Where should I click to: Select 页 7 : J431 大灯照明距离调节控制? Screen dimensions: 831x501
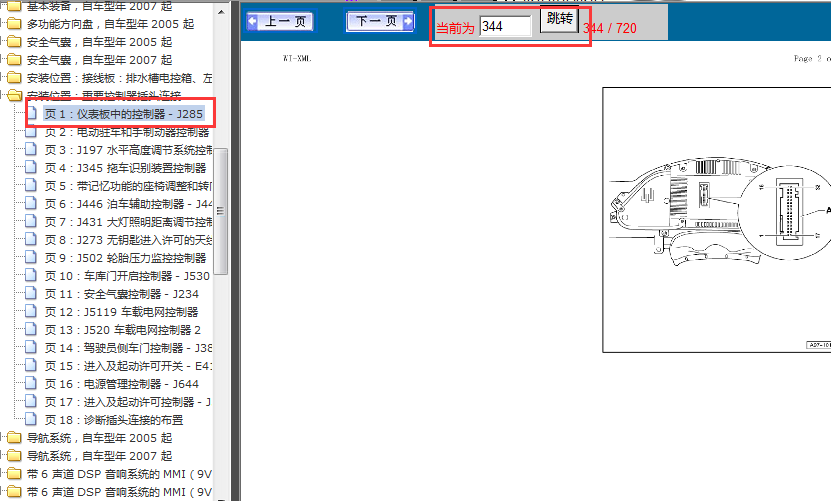128,222
